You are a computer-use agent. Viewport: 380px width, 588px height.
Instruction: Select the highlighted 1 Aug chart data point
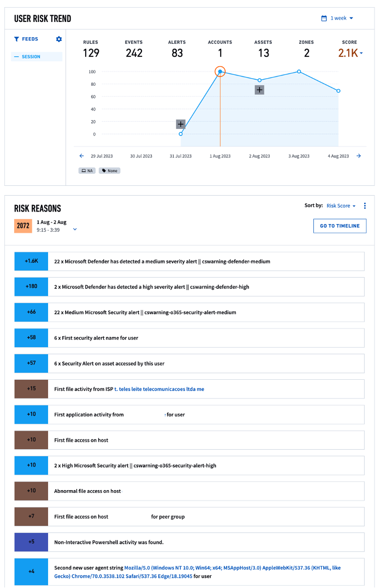pyautogui.click(x=220, y=72)
